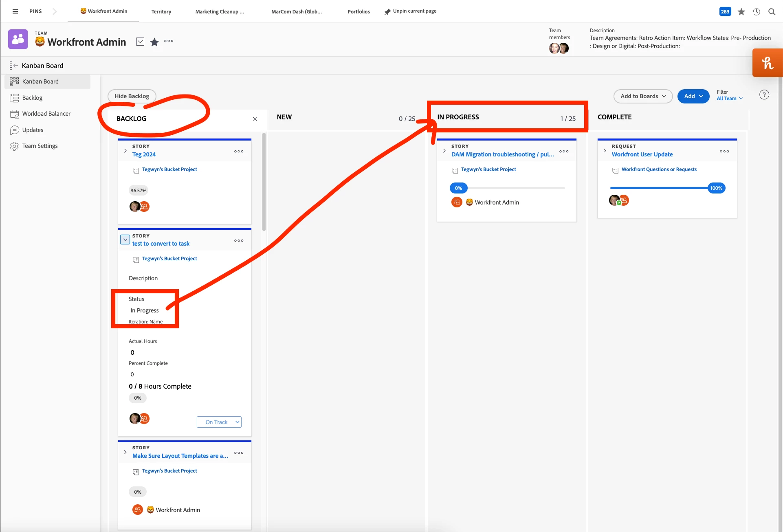This screenshot has width=783, height=532.
Task: Click the notifications badge showing 283
Action: pyautogui.click(x=725, y=11)
